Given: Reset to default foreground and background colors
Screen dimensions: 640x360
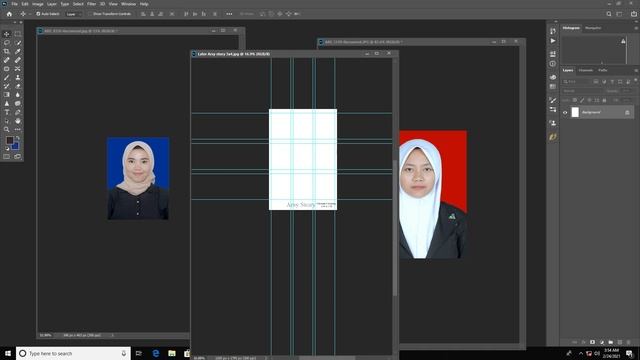Looking at the screenshot, I should (x=7, y=149).
